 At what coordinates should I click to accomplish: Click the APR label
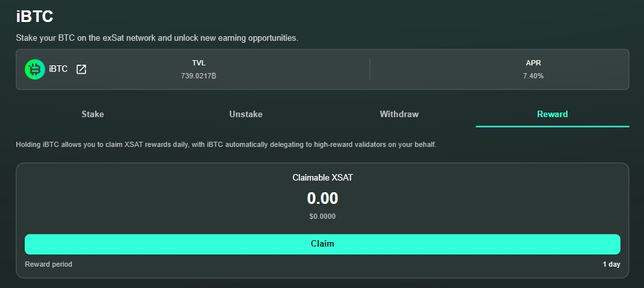coord(533,63)
